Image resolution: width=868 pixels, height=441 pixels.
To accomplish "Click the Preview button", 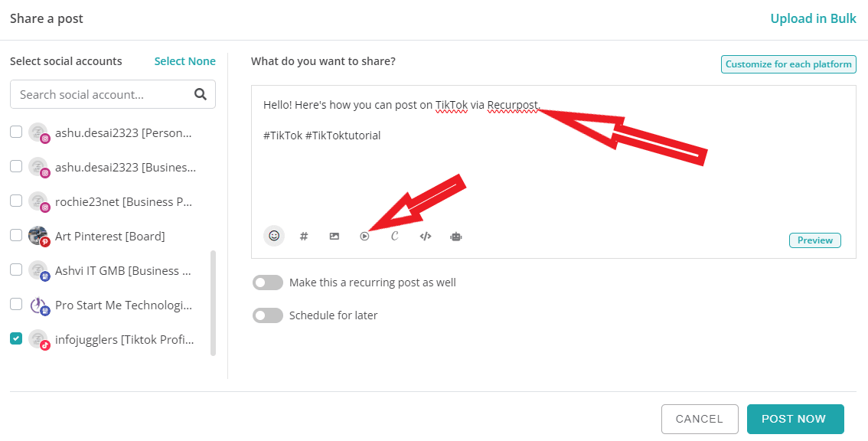I will click(x=814, y=240).
